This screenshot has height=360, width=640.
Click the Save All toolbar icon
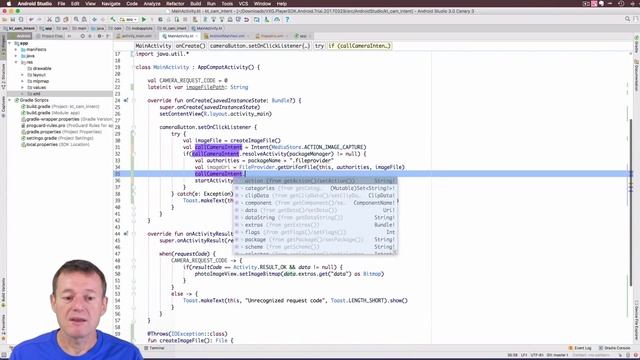[x=13, y=20]
